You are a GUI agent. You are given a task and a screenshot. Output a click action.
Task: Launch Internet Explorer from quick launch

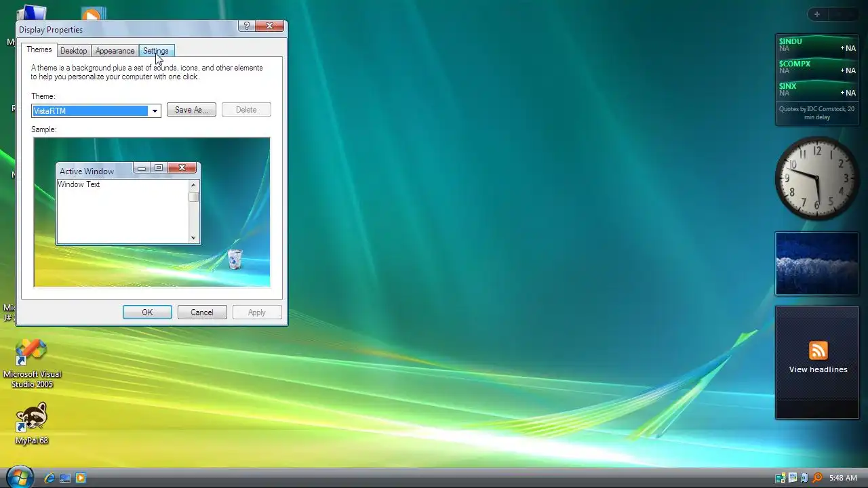(x=50, y=478)
